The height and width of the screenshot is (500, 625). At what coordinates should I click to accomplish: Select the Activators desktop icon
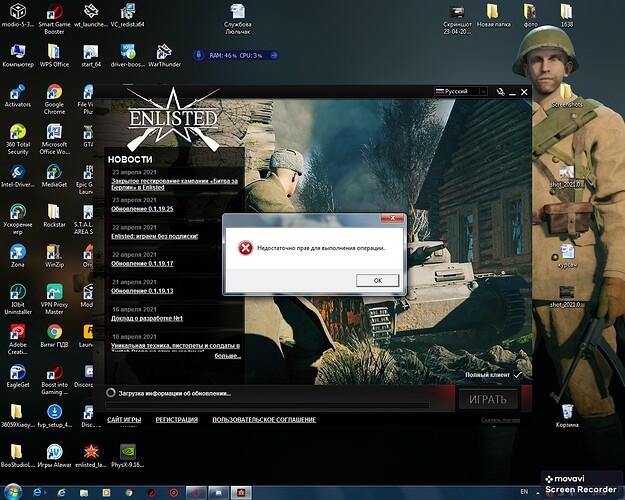(18, 96)
